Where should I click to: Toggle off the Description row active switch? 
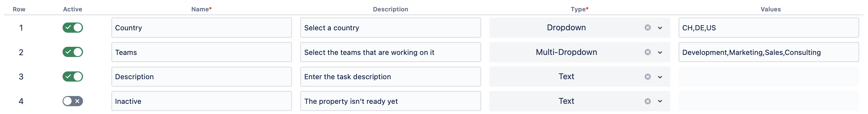tap(72, 77)
